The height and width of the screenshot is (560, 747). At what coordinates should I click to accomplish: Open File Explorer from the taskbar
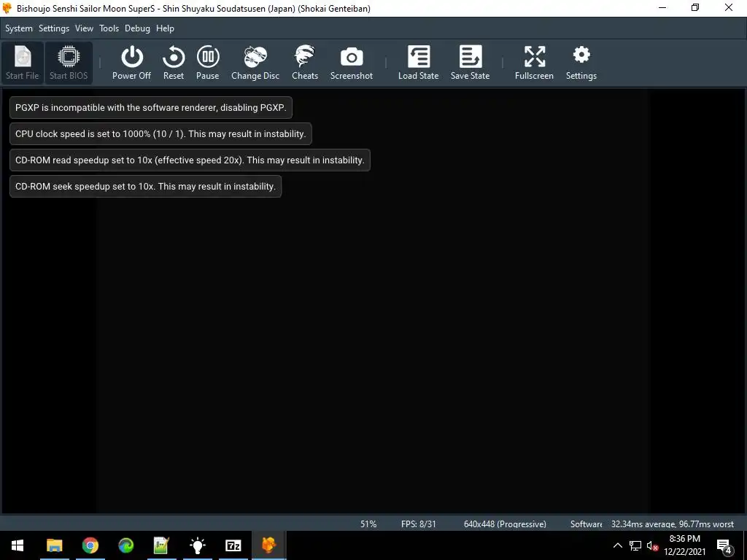(x=54, y=545)
